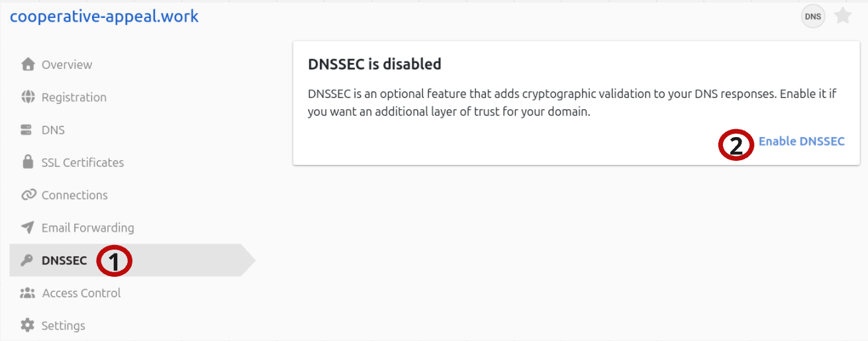
Task: Open the Overview menu item
Action: pyautogui.click(x=67, y=64)
